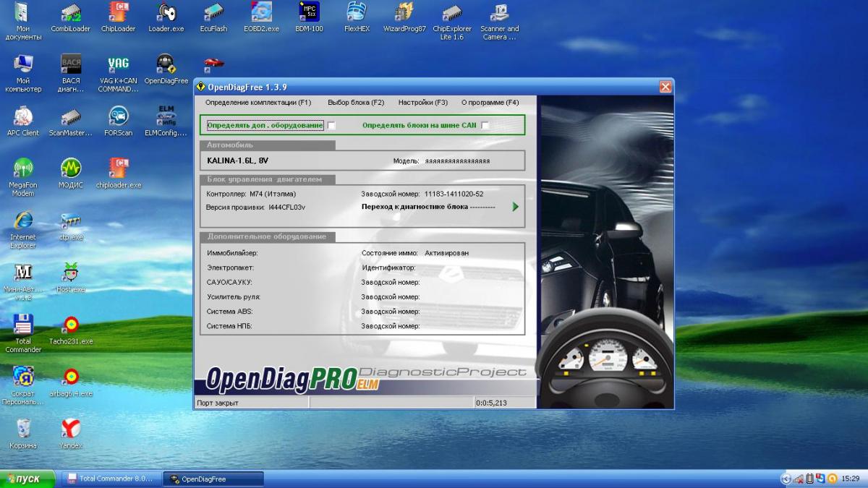Open 'Выбор блока (F2)' menu
868x488 pixels.
(356, 103)
